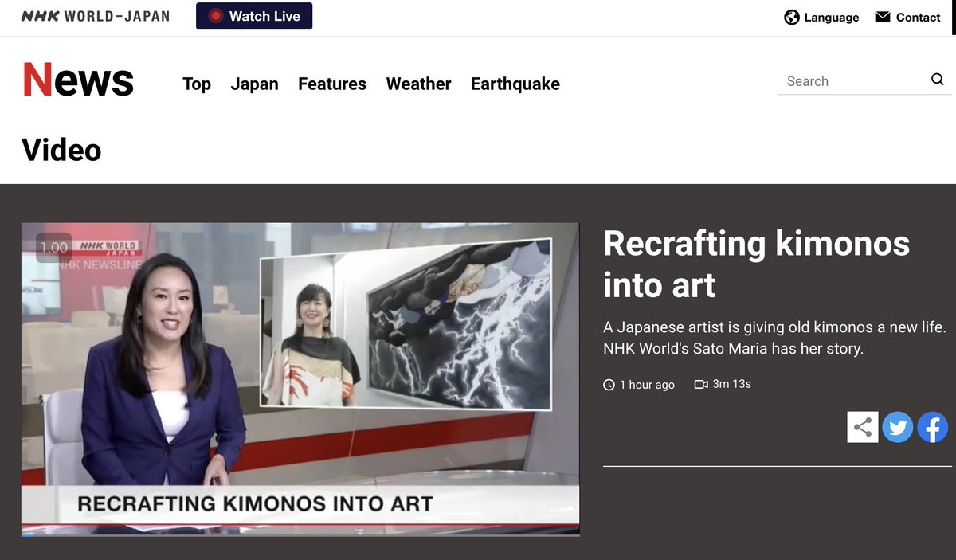Open the NHK WORLD-JAPAN home logo
The image size is (956, 560).
coord(95,16)
